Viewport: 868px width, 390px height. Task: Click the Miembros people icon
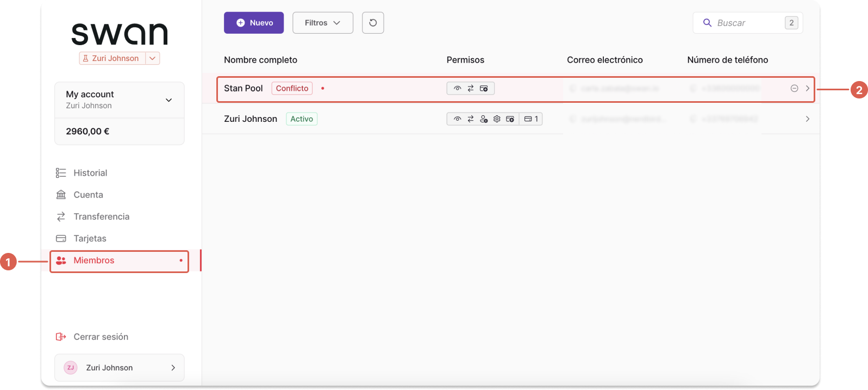pyautogui.click(x=61, y=261)
